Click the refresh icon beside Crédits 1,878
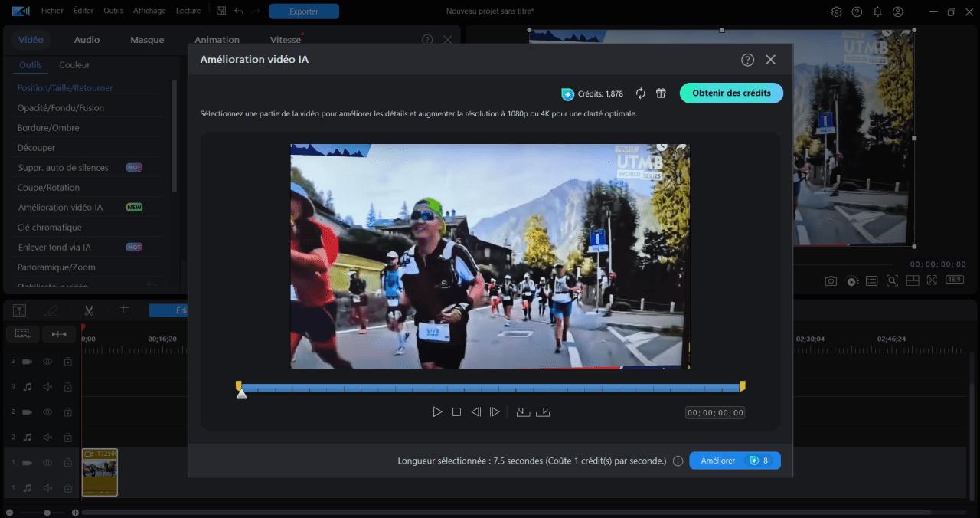 (x=641, y=93)
